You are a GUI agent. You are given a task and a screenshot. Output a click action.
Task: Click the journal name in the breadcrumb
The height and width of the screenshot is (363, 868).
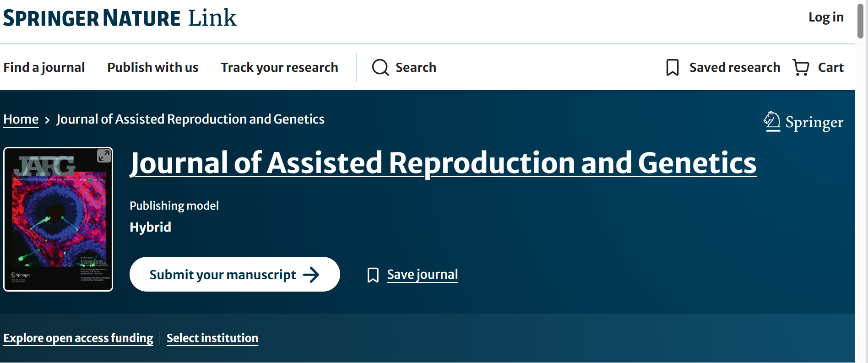(x=190, y=119)
